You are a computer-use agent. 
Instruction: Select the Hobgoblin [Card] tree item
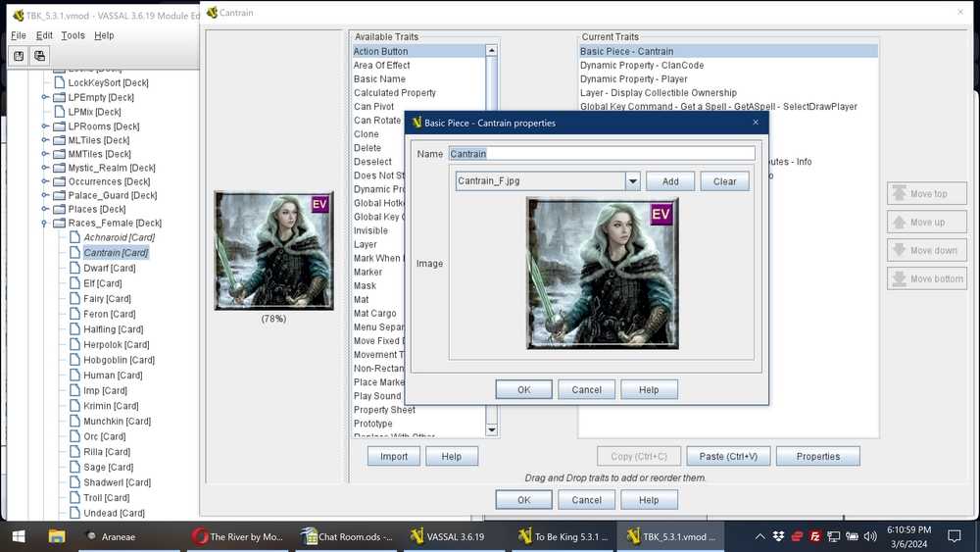tap(119, 360)
